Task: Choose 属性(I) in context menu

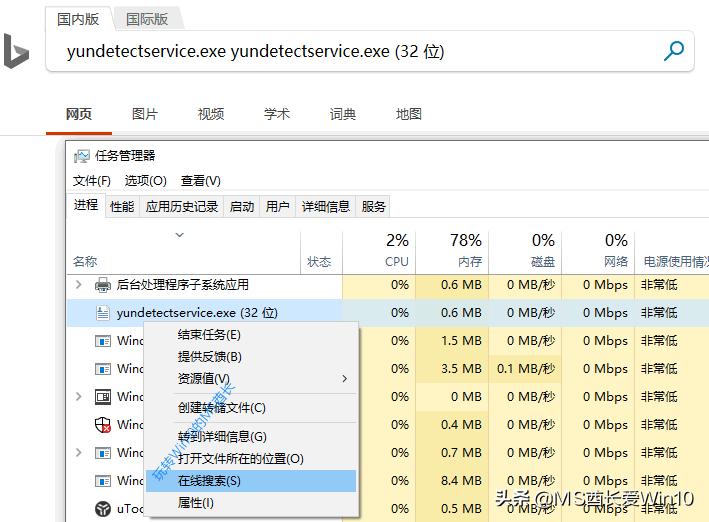Action: (x=251, y=503)
